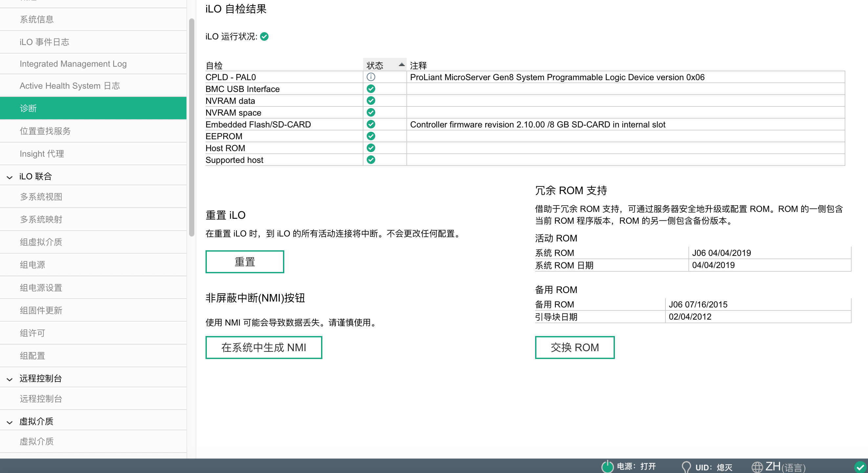Click the 交换 ROM button
The image size is (868, 473).
pyautogui.click(x=575, y=347)
